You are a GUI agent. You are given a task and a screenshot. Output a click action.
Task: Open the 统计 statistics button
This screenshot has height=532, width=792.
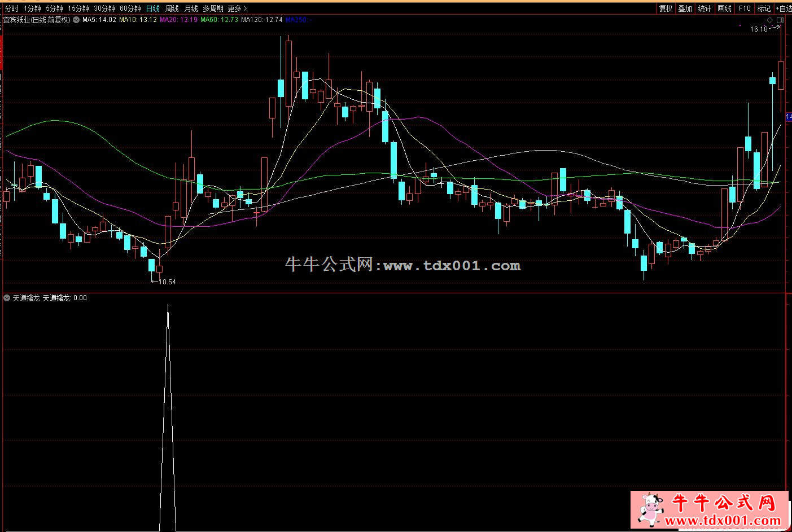(705, 8)
